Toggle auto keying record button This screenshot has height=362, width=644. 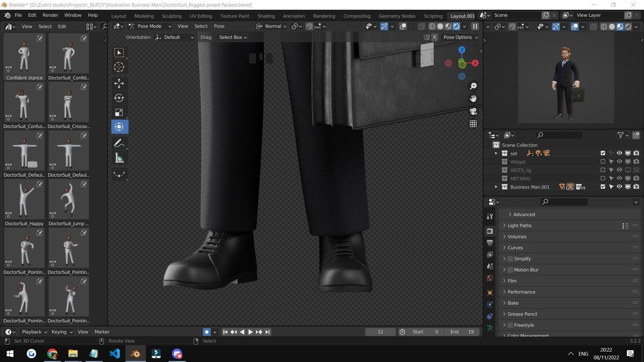click(207, 332)
